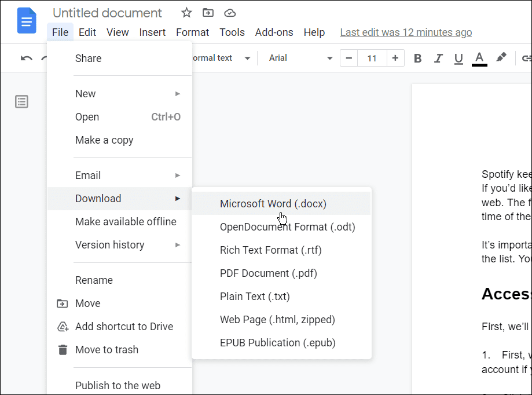This screenshot has width=532, height=395.
Task: Click the move-to-folder icon beside title
Action: (208, 13)
